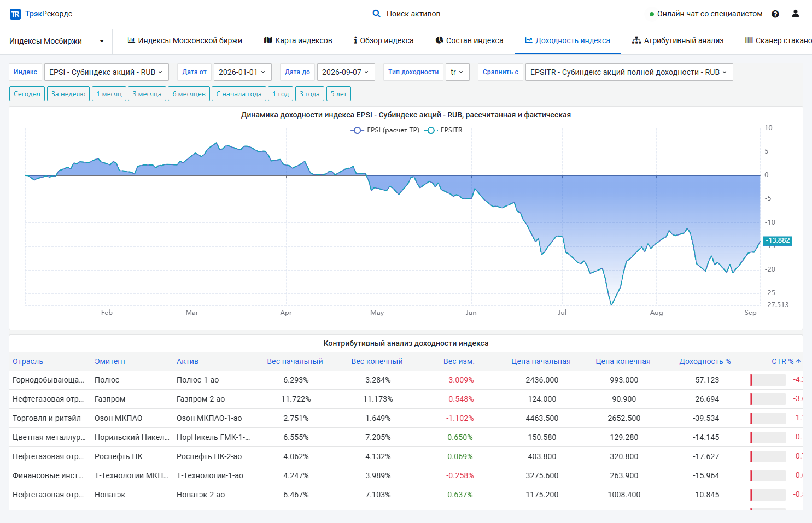Select the 6 месяцев period button
Viewport: 812px width, 523px height.
tap(189, 94)
